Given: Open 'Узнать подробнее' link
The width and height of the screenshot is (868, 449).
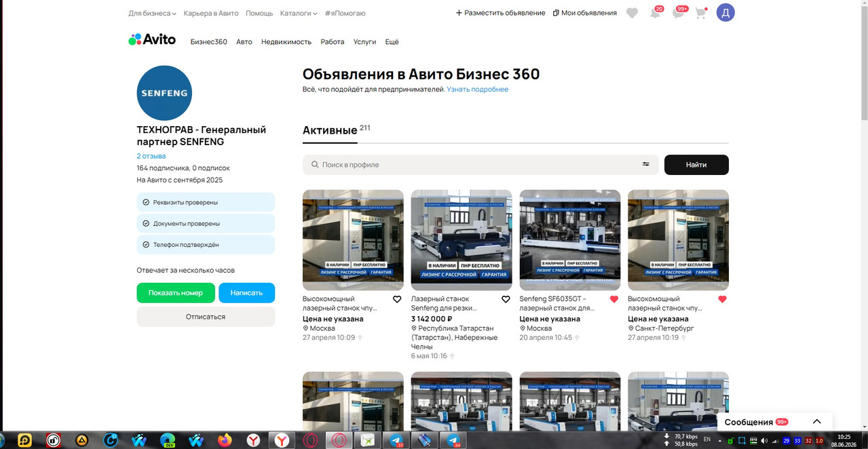Looking at the screenshot, I should click(478, 90).
